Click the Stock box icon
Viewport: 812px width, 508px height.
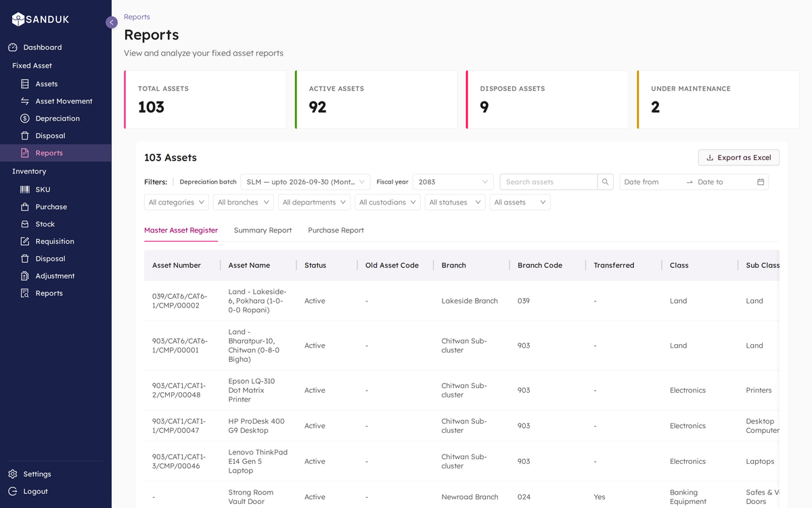(25, 224)
